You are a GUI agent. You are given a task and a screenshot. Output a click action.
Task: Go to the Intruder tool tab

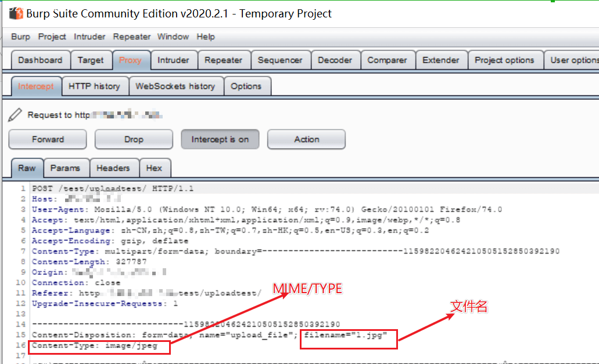pos(173,60)
